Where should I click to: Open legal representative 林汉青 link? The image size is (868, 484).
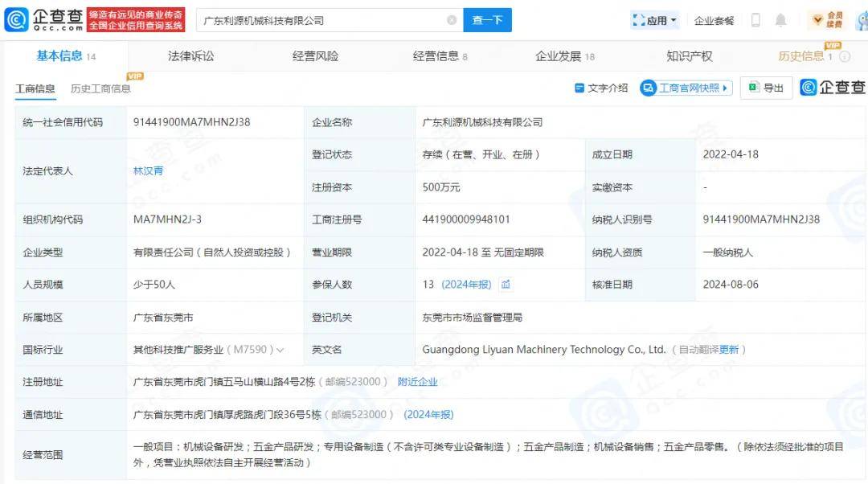[148, 170]
